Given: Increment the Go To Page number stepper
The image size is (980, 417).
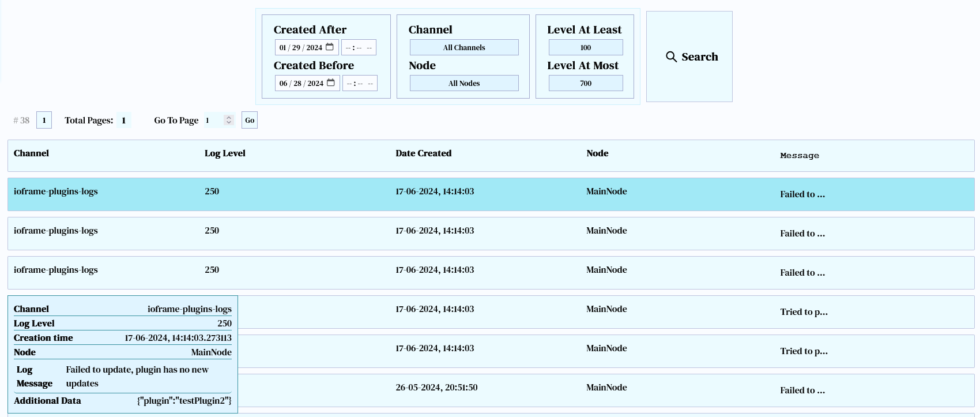Looking at the screenshot, I should tap(229, 118).
